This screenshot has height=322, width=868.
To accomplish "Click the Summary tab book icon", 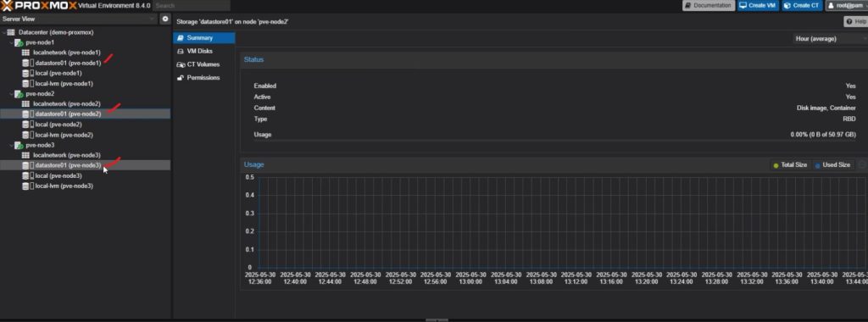I will click(x=180, y=38).
